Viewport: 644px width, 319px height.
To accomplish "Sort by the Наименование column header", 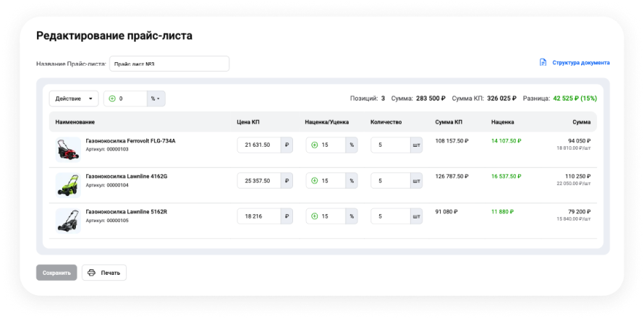I will point(75,122).
